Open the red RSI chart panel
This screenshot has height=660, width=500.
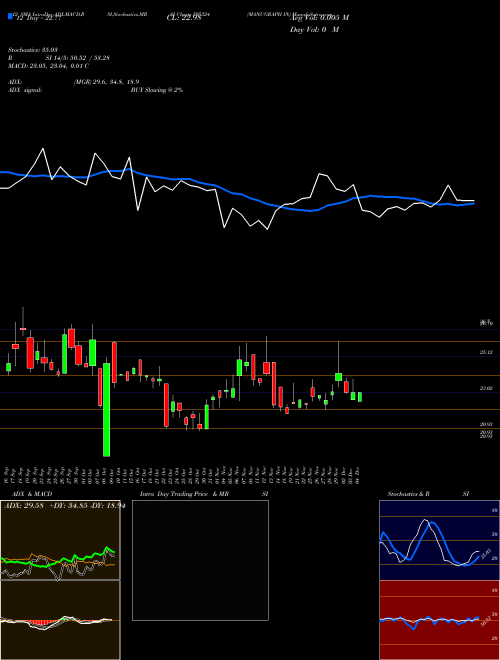click(x=439, y=620)
